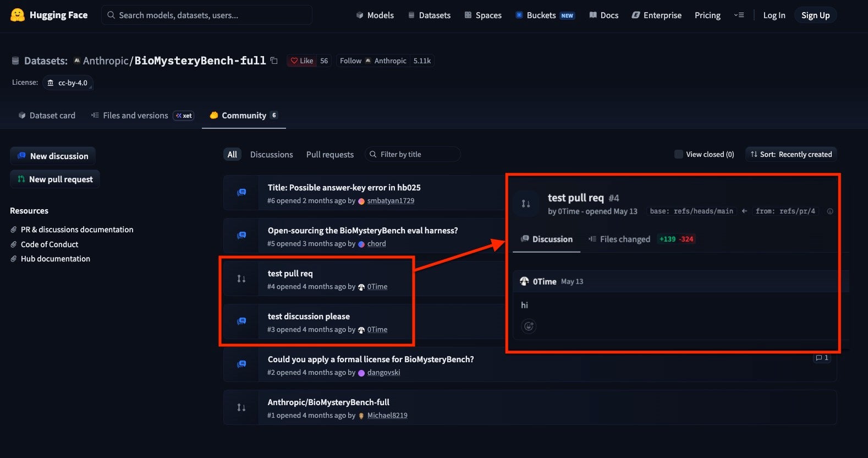Image resolution: width=868 pixels, height=458 pixels.
Task: Open the Files changed tab of test pull req
Action: 641,239
